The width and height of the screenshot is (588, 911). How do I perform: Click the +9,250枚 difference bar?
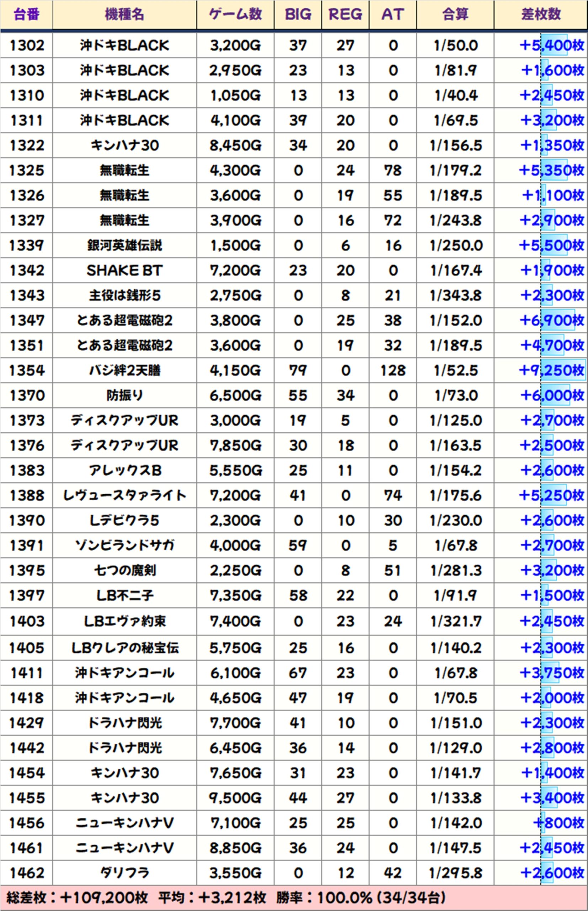click(552, 370)
